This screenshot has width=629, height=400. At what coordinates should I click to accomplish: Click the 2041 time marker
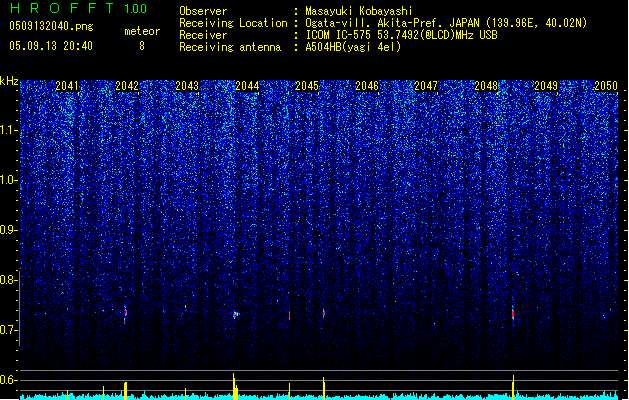67,86
